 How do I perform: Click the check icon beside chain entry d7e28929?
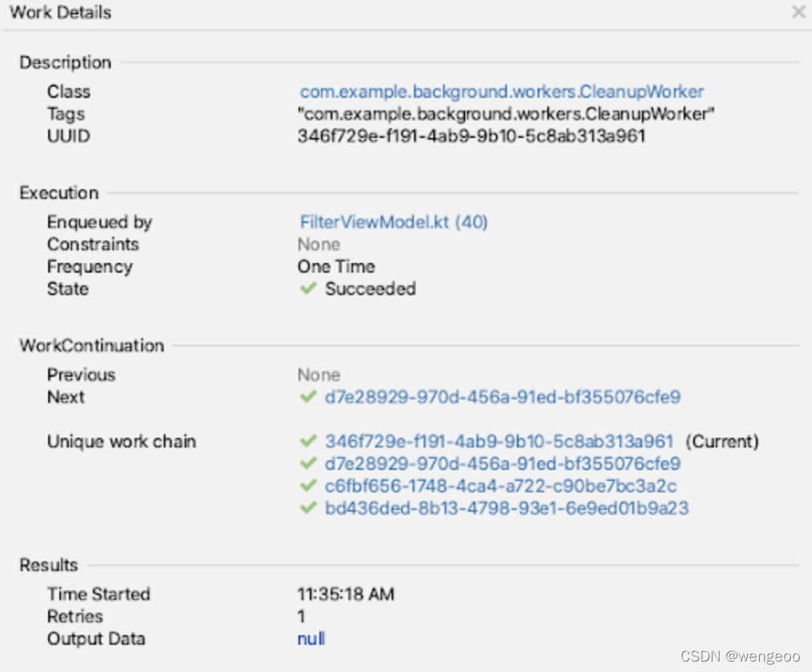(x=308, y=463)
